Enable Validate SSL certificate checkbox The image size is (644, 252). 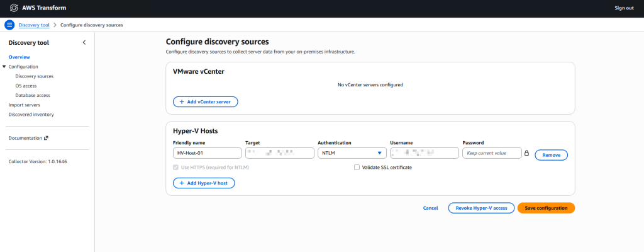click(x=357, y=168)
